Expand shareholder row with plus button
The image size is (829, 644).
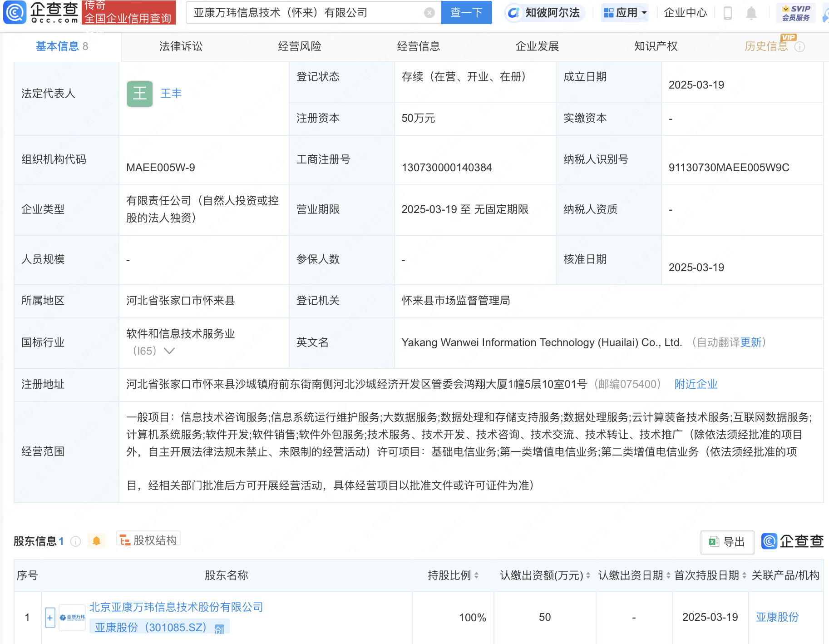50,618
